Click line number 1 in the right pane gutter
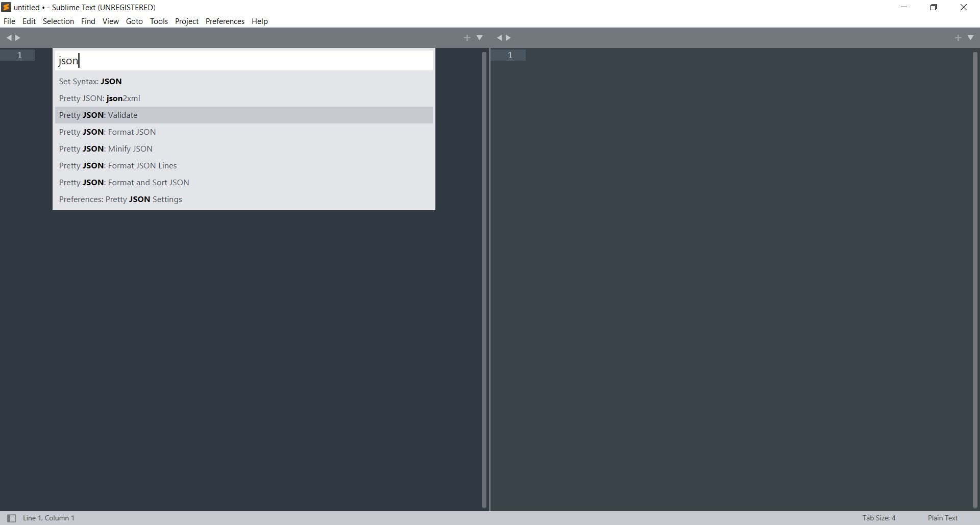The width and height of the screenshot is (980, 525). click(x=510, y=55)
